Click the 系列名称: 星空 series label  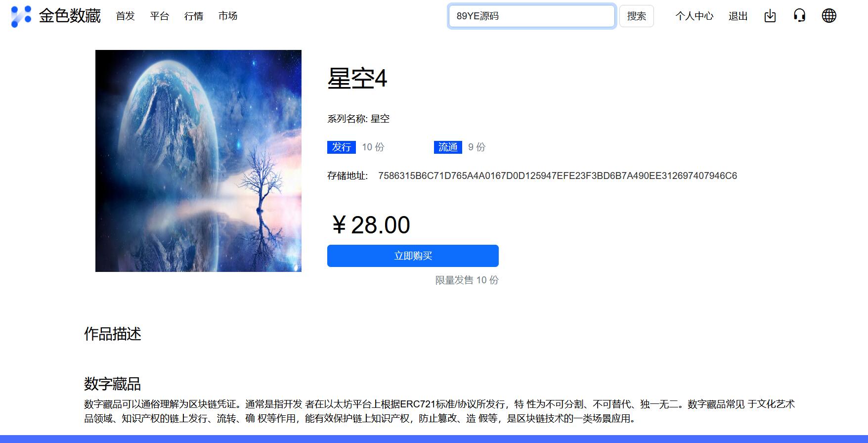(358, 119)
